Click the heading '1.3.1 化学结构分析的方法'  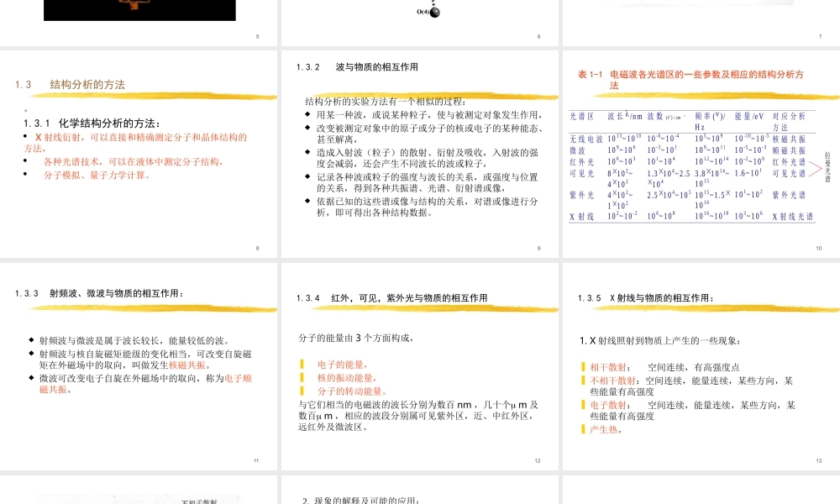tap(92, 123)
